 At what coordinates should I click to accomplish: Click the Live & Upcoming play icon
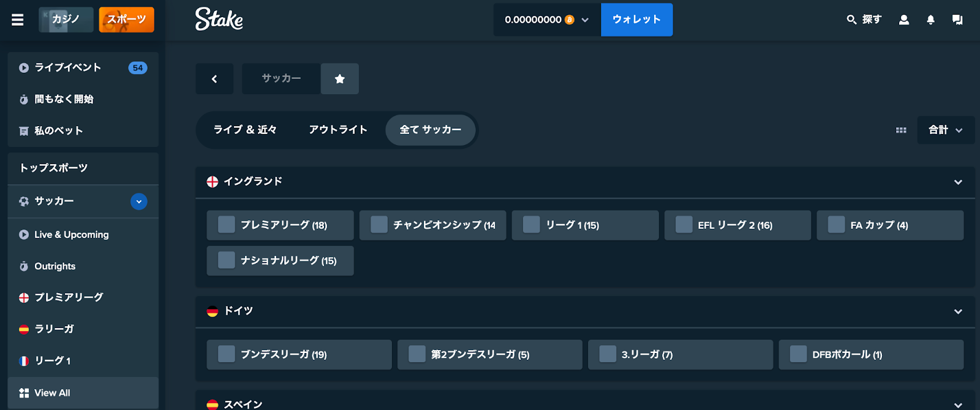tap(24, 234)
